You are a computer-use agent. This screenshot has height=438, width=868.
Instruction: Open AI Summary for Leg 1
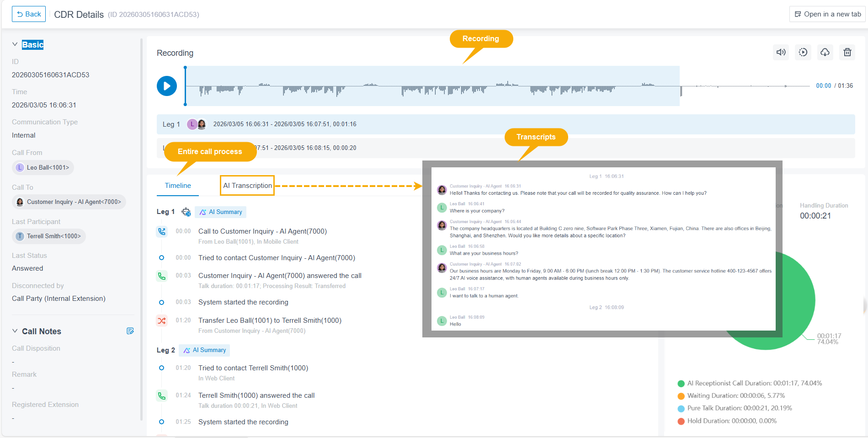click(221, 212)
